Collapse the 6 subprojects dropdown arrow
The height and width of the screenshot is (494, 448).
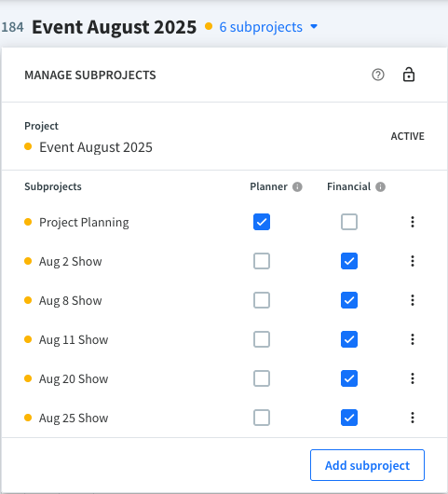314,27
